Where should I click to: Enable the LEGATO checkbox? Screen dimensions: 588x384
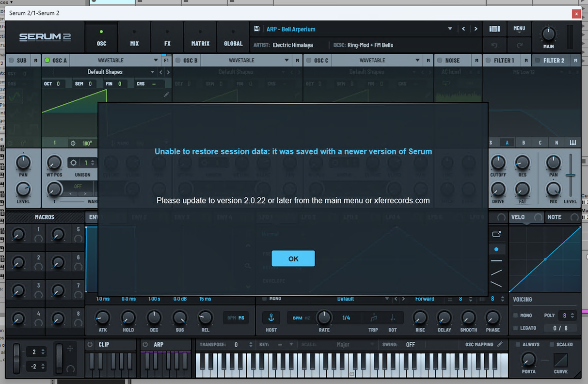[x=516, y=328]
